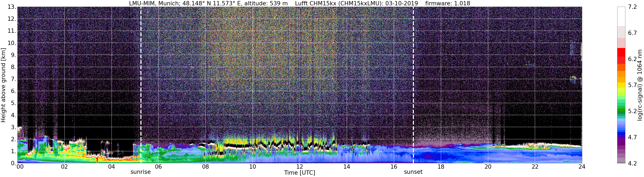Click the '7.2' colorbar tick label
The image size is (644, 177).
[x=632, y=7]
